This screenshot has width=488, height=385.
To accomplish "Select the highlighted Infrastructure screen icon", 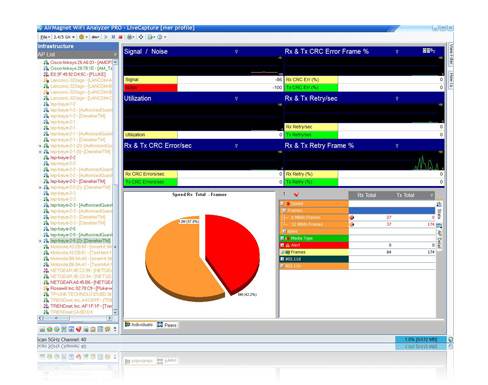I will point(64,329).
